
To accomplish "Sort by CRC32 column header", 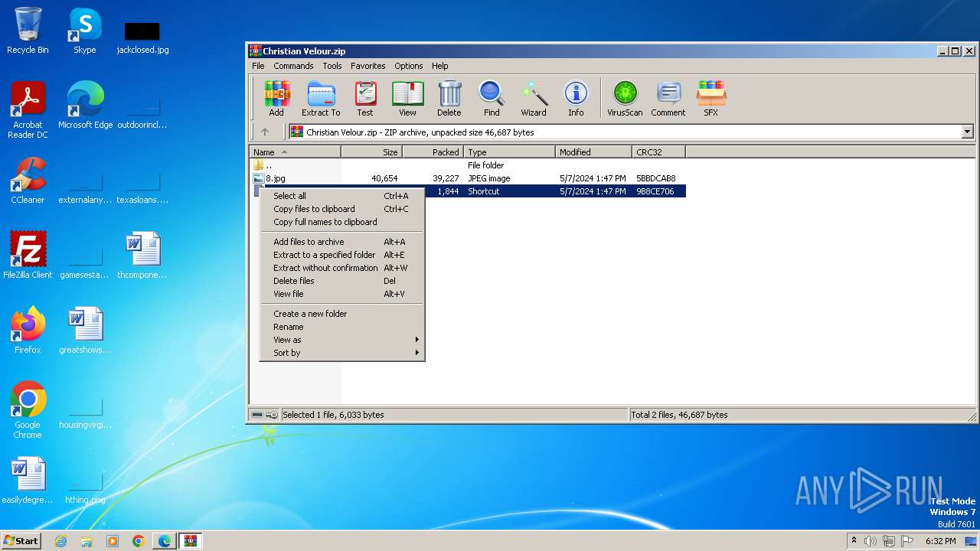I will pos(658,152).
